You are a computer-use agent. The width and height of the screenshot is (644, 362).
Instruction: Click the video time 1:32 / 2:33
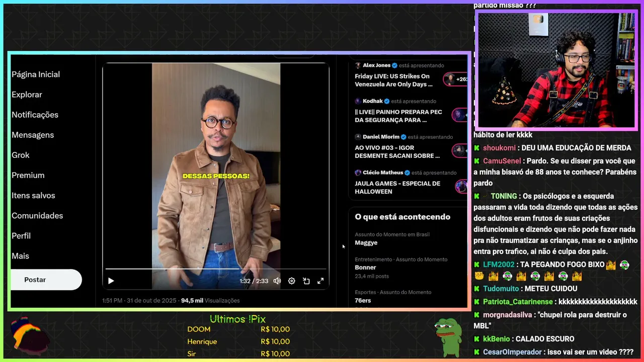click(x=254, y=281)
